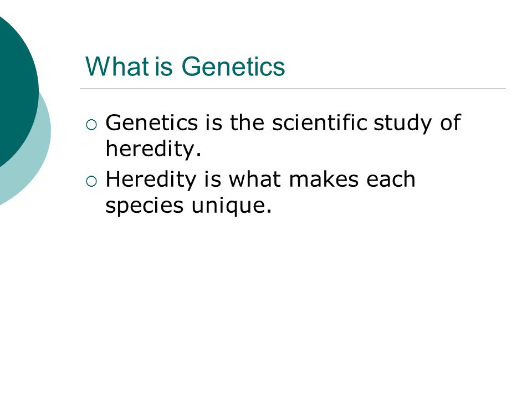Screen dimensions: 532x399
Task: Click the word 'each' in second bullet
Action: coord(391,179)
